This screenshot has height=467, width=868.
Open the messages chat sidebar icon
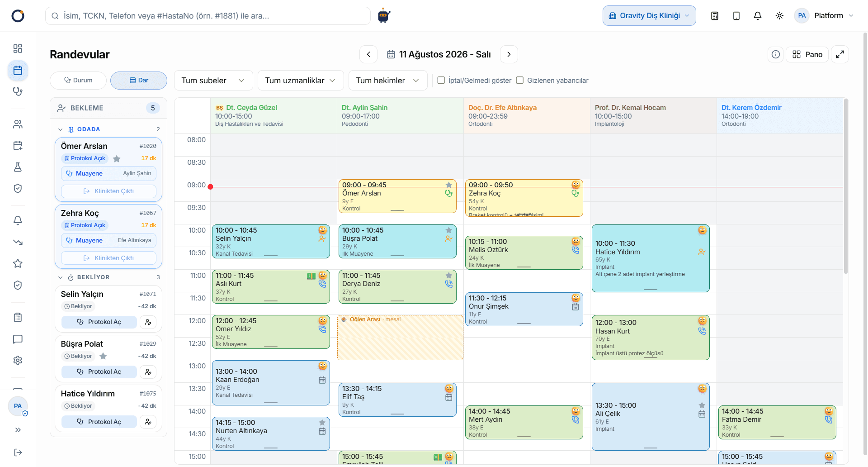(x=18, y=339)
